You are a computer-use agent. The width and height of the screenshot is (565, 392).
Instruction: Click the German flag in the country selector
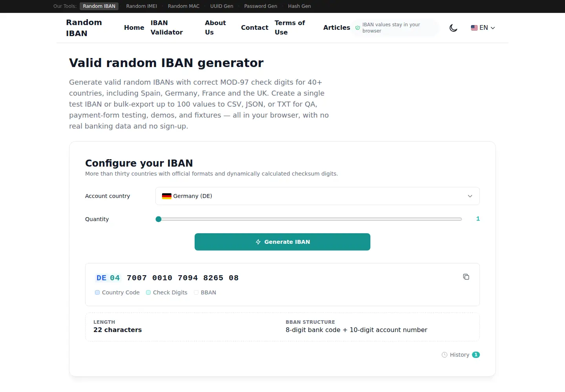pos(167,196)
